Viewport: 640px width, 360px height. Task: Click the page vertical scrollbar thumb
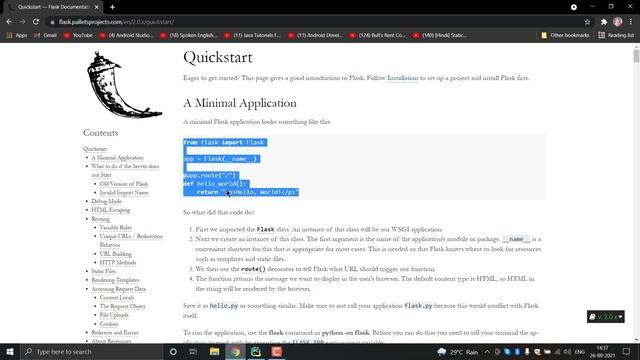tap(636, 56)
